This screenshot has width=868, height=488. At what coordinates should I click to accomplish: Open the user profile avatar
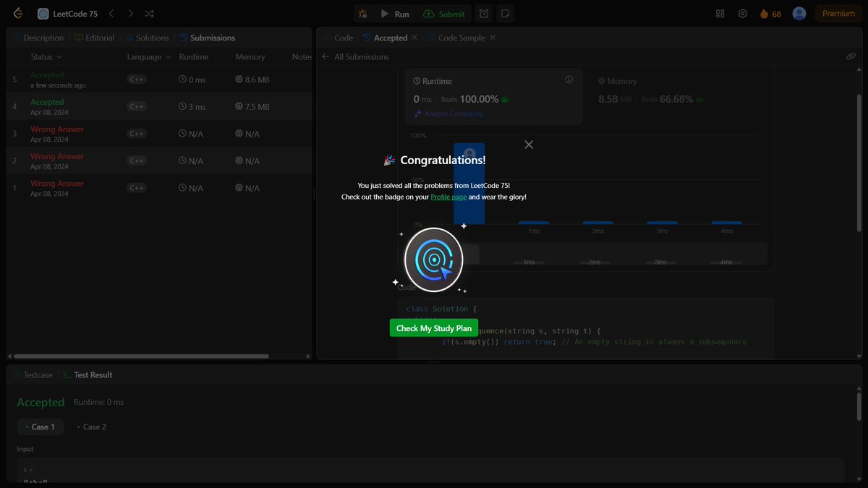(x=799, y=14)
